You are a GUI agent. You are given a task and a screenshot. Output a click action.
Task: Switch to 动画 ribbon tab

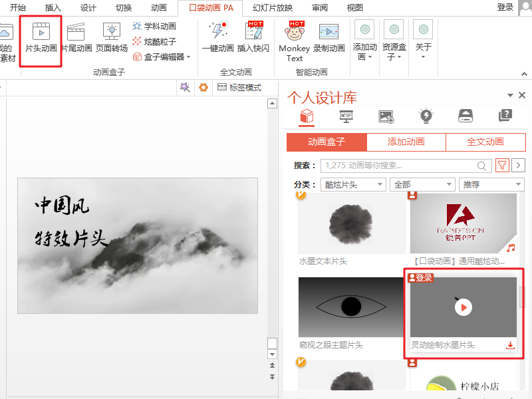click(x=159, y=7)
